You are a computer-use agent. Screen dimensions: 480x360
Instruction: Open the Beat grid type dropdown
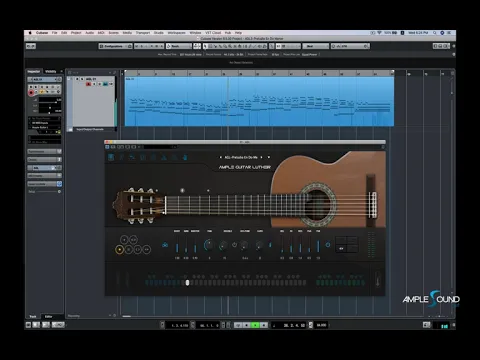315,46
